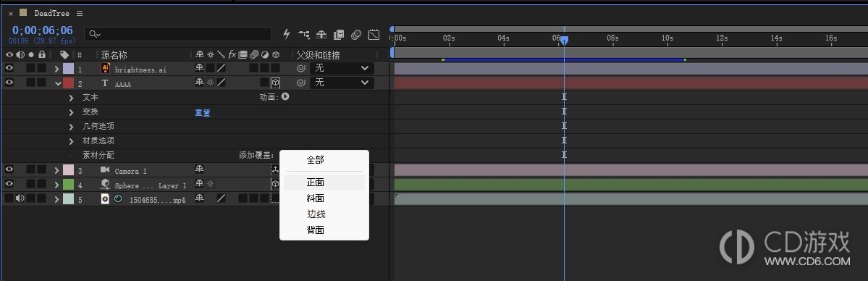Enable the Motion Blur composition switch

(x=356, y=34)
